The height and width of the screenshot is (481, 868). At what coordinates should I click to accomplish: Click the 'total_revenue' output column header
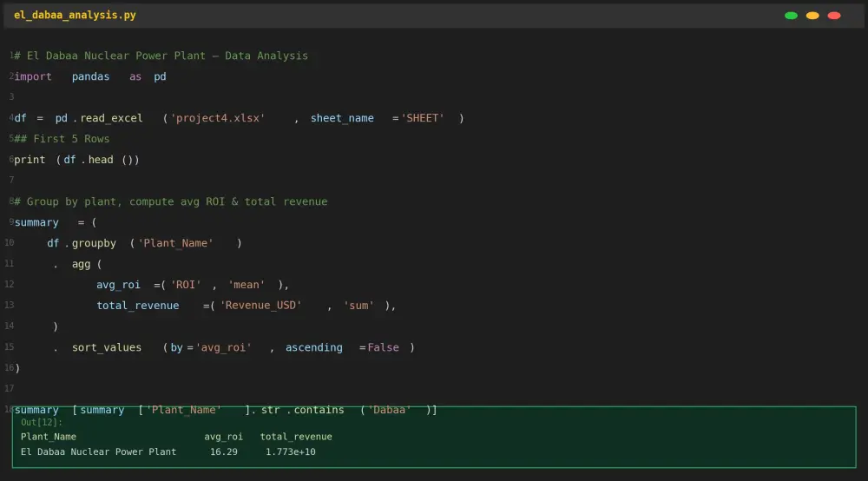pos(296,437)
